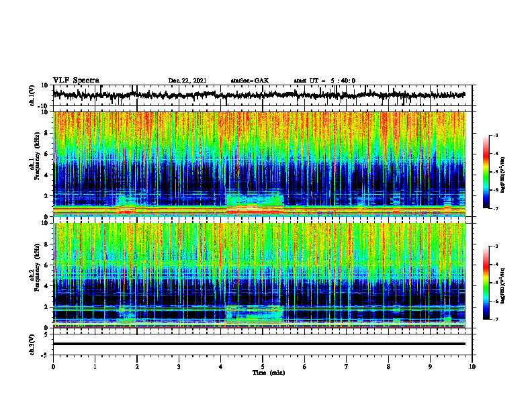Click the ch.3 flat black voltage line
532x411 pixels.
click(x=259, y=344)
